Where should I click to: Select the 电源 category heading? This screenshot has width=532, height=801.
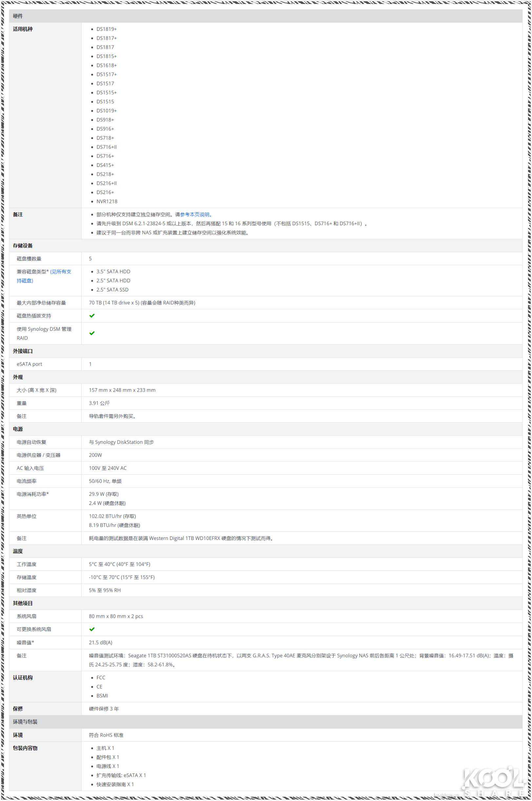pos(18,429)
